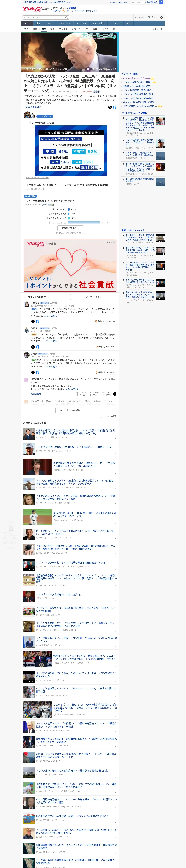Click 三牧聖子's profile avatar
Image resolution: width=186 pixels, height=868 pixels.
pos(26,304)
